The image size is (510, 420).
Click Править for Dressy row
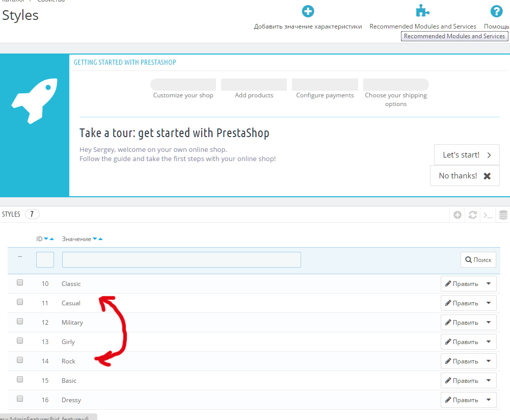462,400
